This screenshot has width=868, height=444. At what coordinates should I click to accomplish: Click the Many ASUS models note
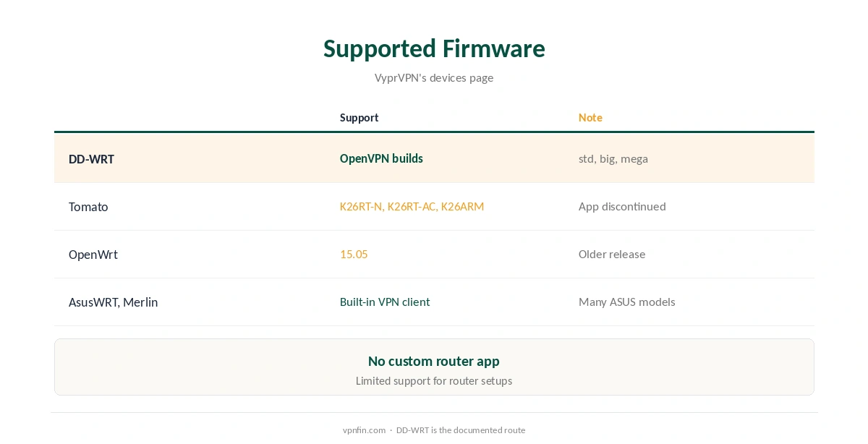(627, 302)
